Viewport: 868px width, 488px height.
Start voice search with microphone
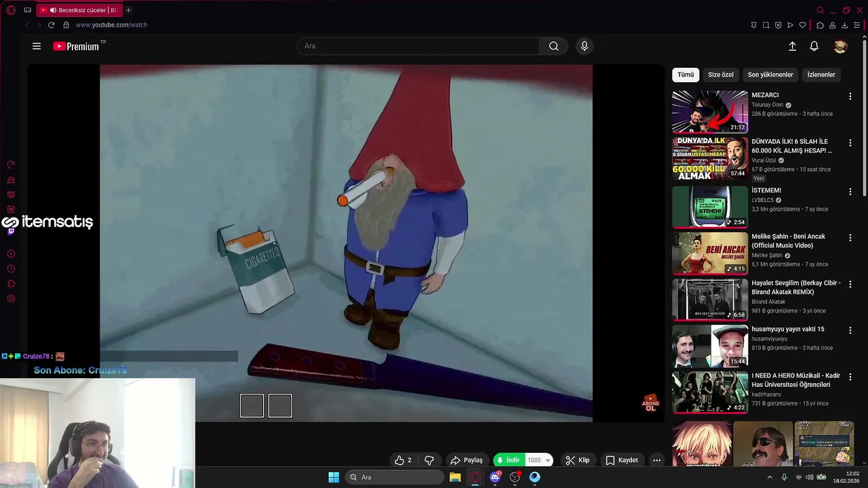coord(585,46)
